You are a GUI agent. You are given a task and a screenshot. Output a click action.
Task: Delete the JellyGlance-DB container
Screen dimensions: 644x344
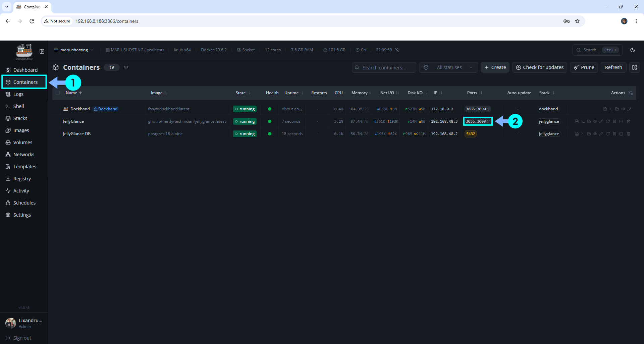629,134
